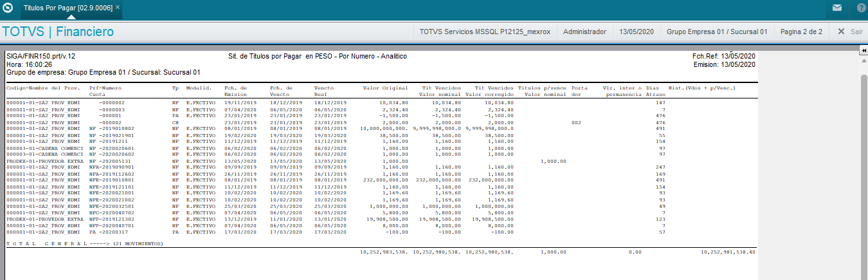Click Grupo Empresa 01 / Sucursal 01
This screenshot has height=280, width=868.
coord(717,32)
